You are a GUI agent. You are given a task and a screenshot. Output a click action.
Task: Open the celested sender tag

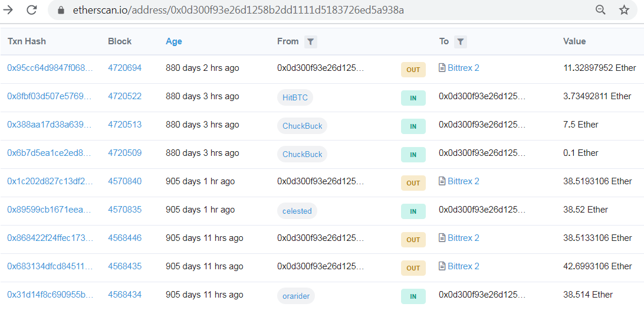pos(297,211)
